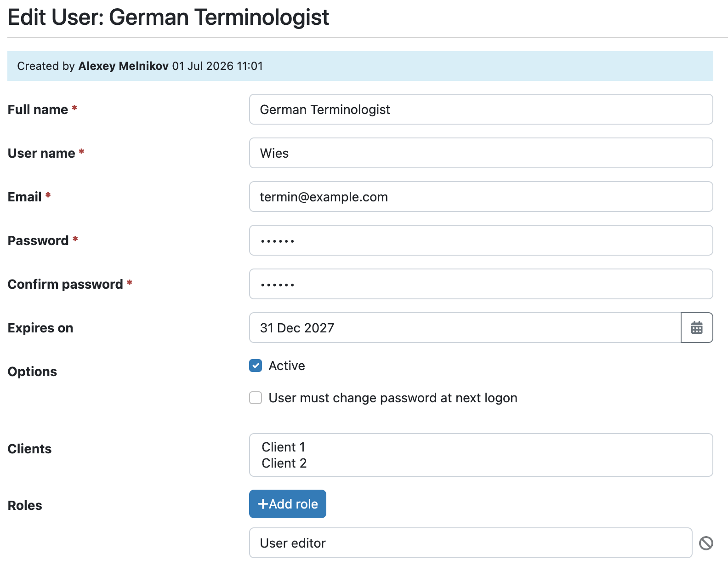Click the Edit User: German Terminologist heading

coord(168,17)
